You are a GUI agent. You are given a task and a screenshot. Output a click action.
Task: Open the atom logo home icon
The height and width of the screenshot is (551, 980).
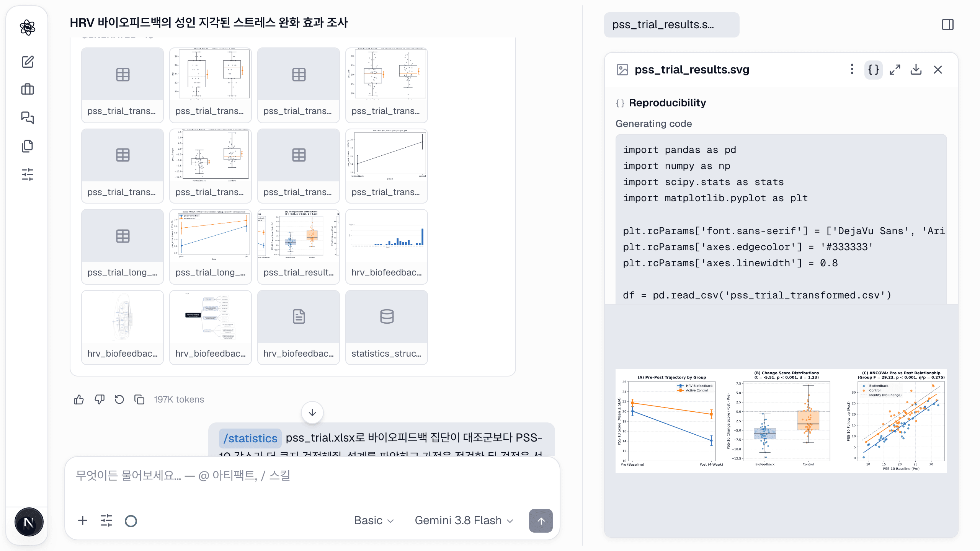[28, 28]
